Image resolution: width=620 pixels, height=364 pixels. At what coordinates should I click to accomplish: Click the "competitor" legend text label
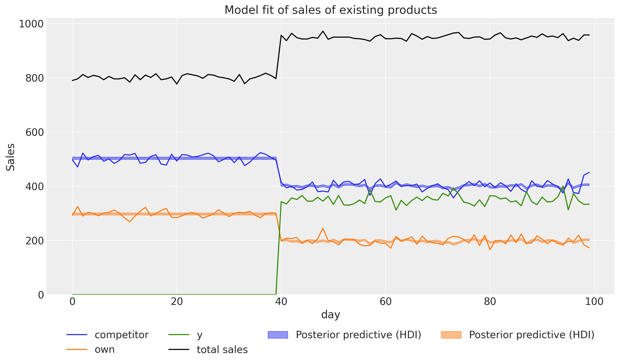click(122, 335)
